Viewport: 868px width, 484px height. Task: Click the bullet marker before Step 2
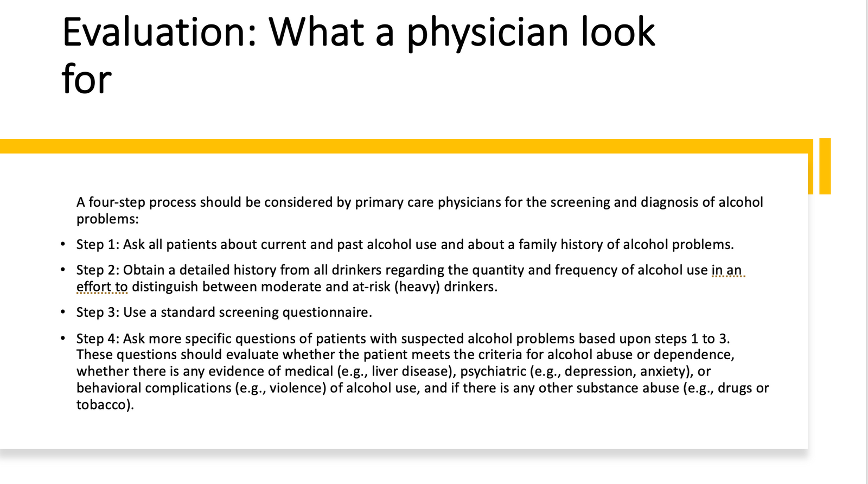point(64,270)
